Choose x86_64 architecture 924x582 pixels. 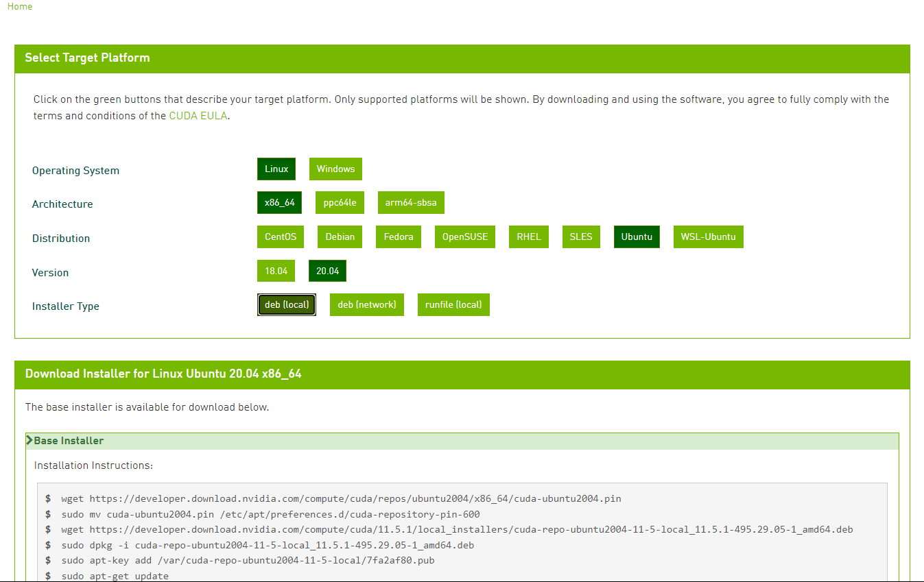coord(279,203)
